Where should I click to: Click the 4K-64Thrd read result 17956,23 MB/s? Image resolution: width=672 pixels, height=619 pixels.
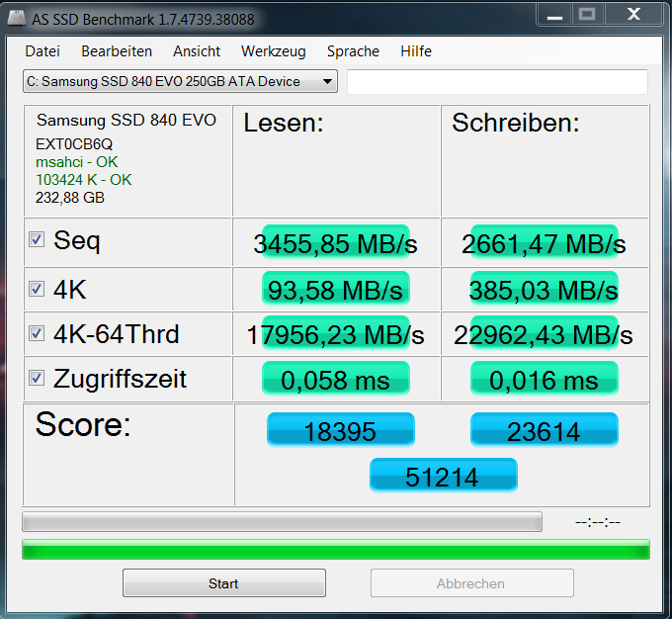click(x=336, y=333)
